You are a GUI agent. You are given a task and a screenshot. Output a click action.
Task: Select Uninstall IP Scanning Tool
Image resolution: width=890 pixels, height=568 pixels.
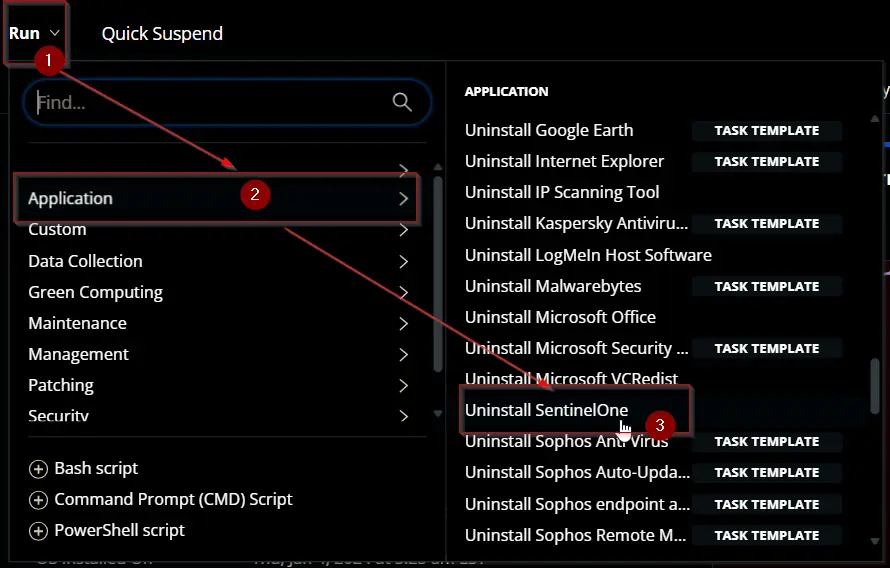click(x=562, y=192)
